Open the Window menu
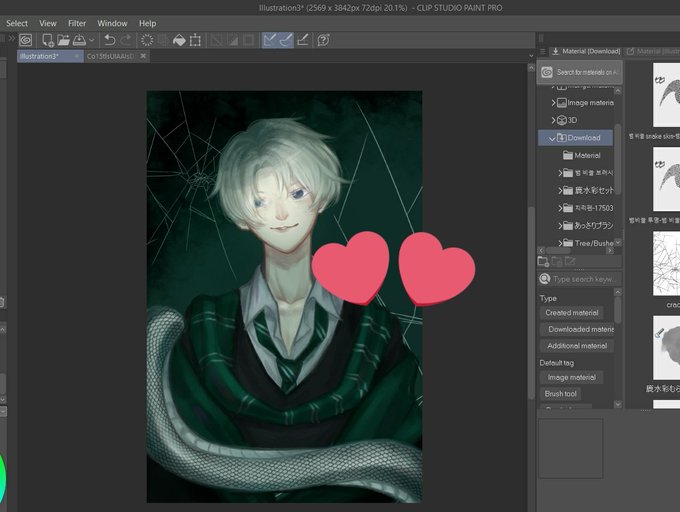 pyautogui.click(x=112, y=23)
